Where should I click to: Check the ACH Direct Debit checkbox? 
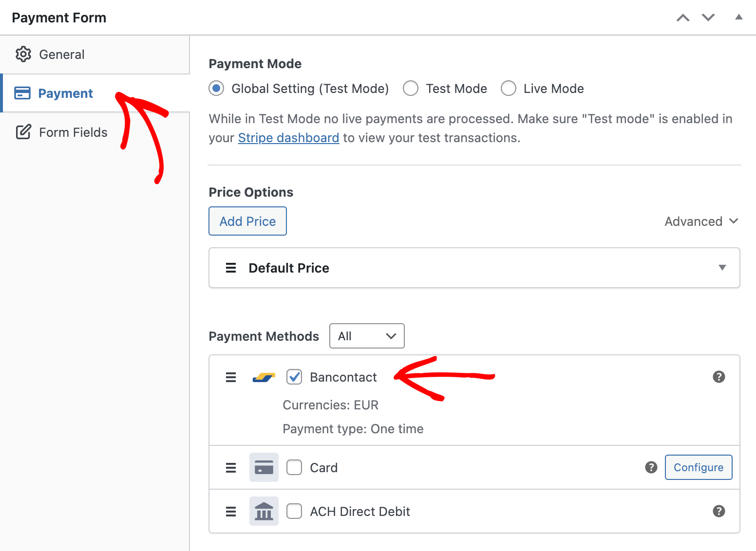[294, 511]
